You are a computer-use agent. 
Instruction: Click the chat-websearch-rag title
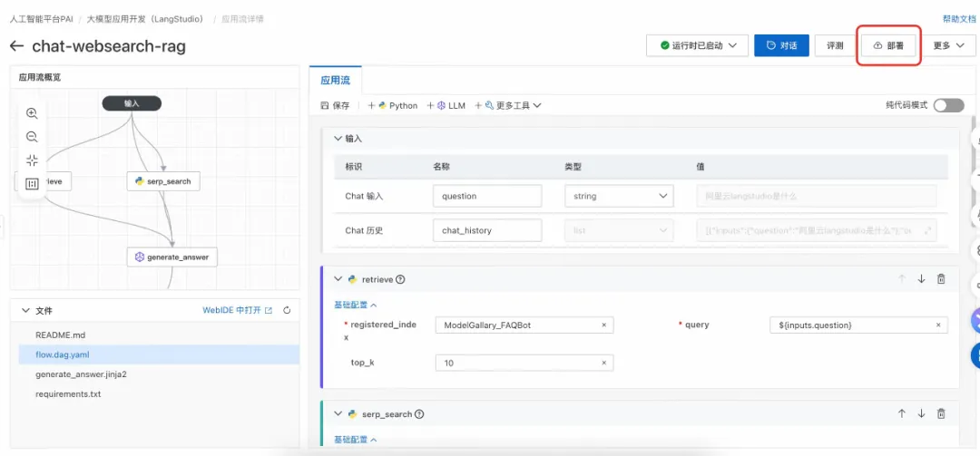109,46
